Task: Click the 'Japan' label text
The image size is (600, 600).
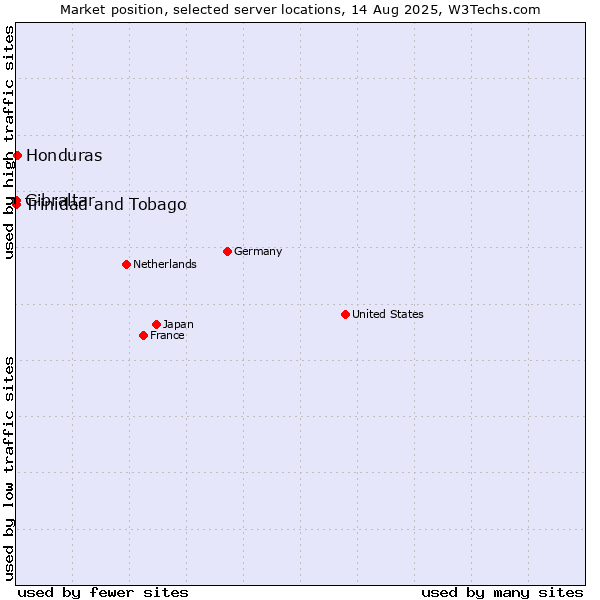Action: 178,324
